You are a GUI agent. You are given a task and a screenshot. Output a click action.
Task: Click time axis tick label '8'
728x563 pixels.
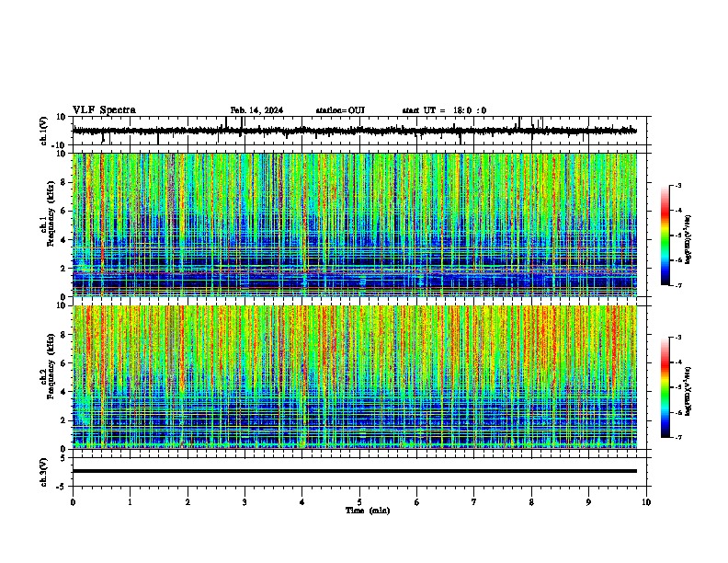pyautogui.click(x=531, y=502)
